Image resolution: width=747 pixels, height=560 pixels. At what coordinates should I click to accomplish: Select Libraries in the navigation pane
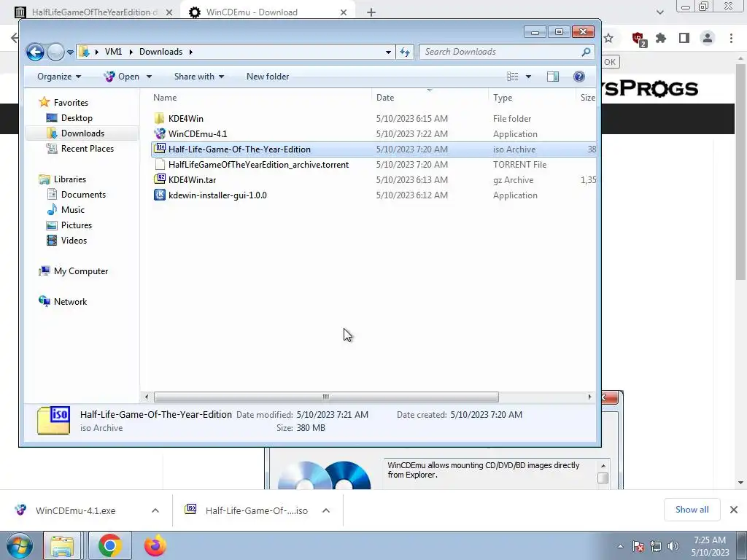pos(69,179)
